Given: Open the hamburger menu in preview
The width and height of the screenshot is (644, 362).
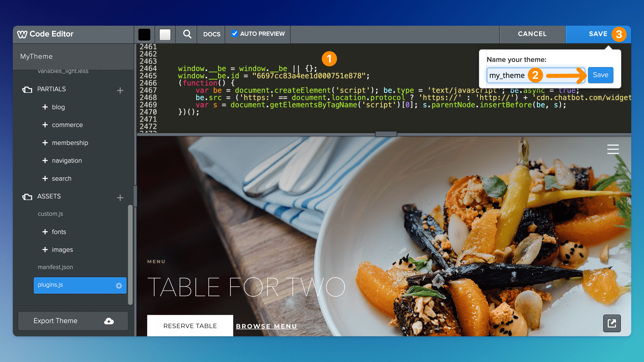Looking at the screenshot, I should pyautogui.click(x=613, y=149).
